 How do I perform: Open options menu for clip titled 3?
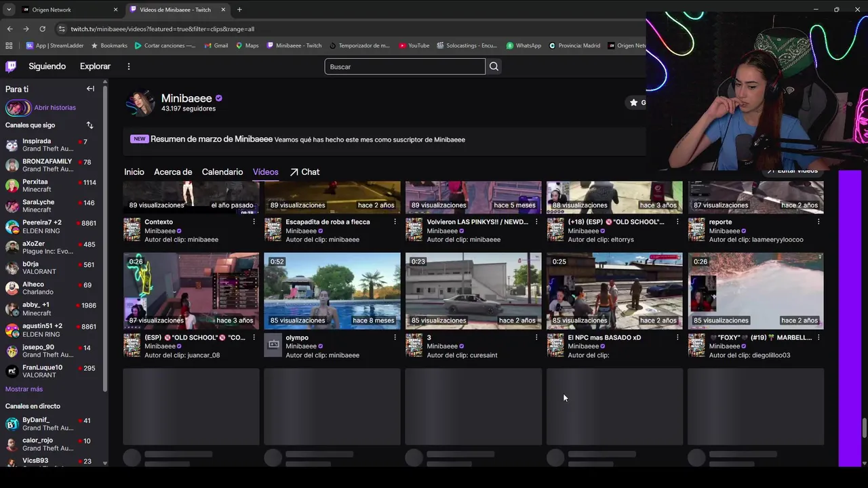click(536, 338)
